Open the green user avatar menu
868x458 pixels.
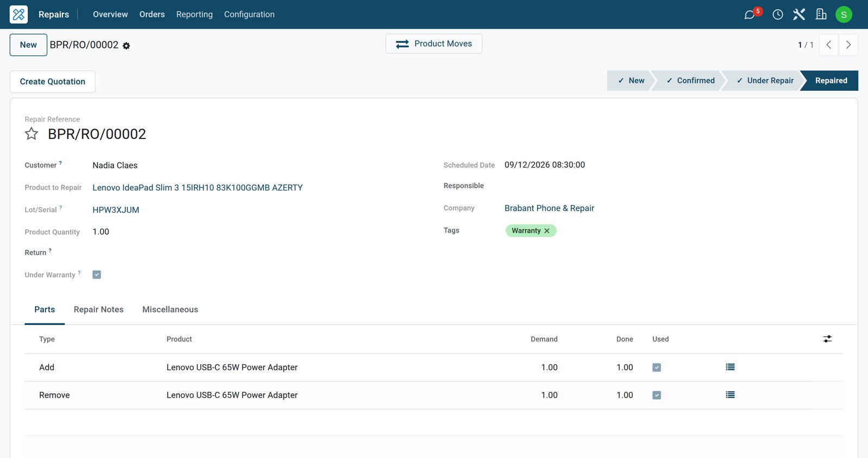pyautogui.click(x=844, y=15)
